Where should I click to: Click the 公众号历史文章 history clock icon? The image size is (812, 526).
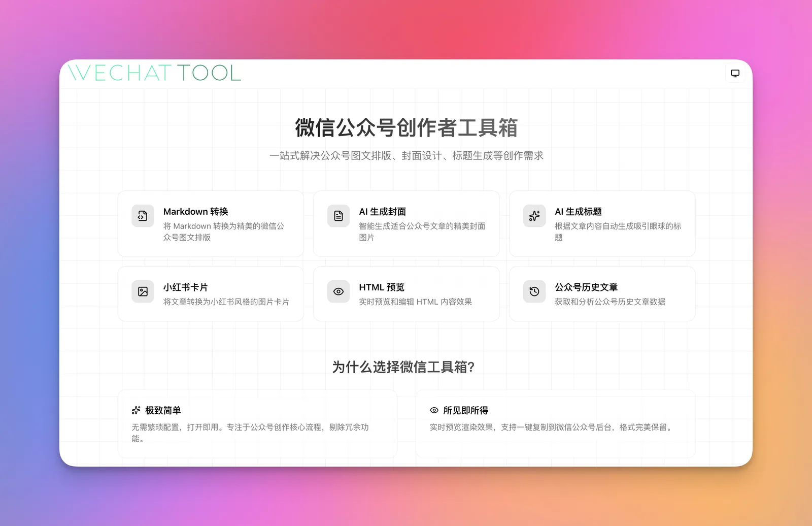(x=534, y=291)
